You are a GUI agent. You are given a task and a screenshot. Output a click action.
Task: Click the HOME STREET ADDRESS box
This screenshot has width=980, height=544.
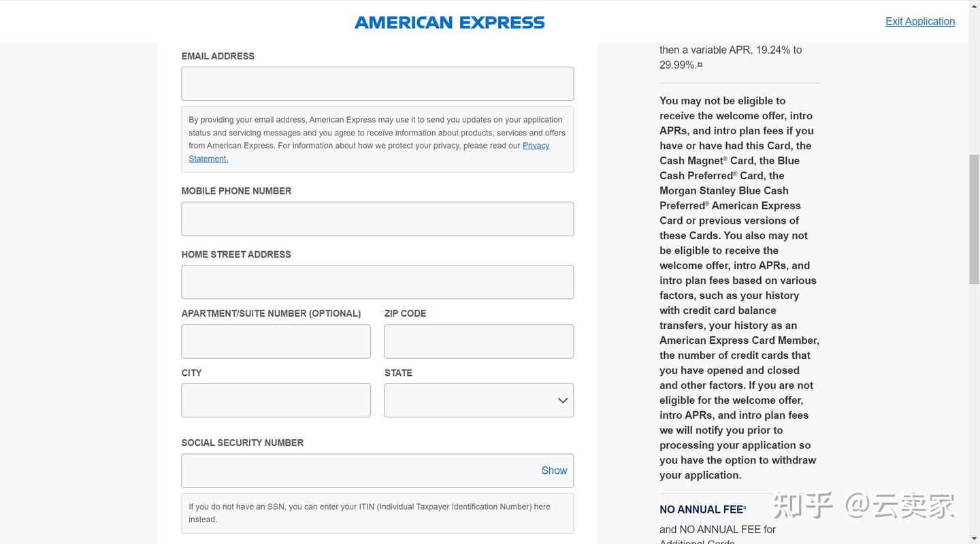tap(377, 281)
